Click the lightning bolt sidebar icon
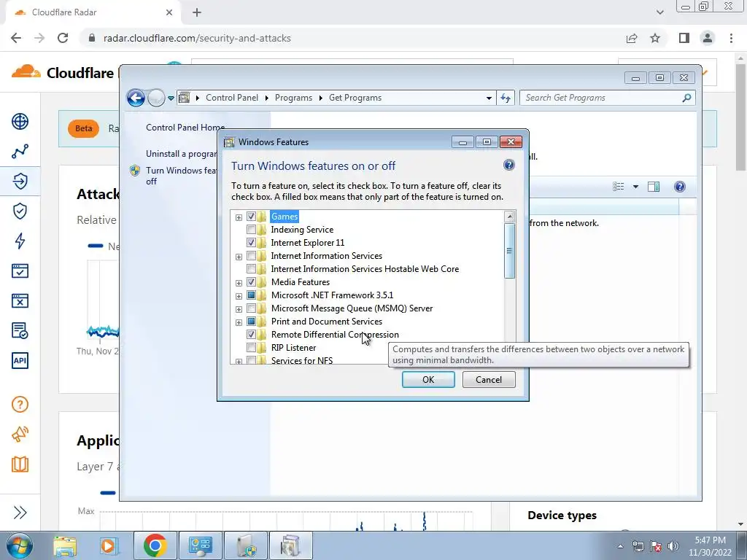The width and height of the screenshot is (747, 560). [x=20, y=241]
